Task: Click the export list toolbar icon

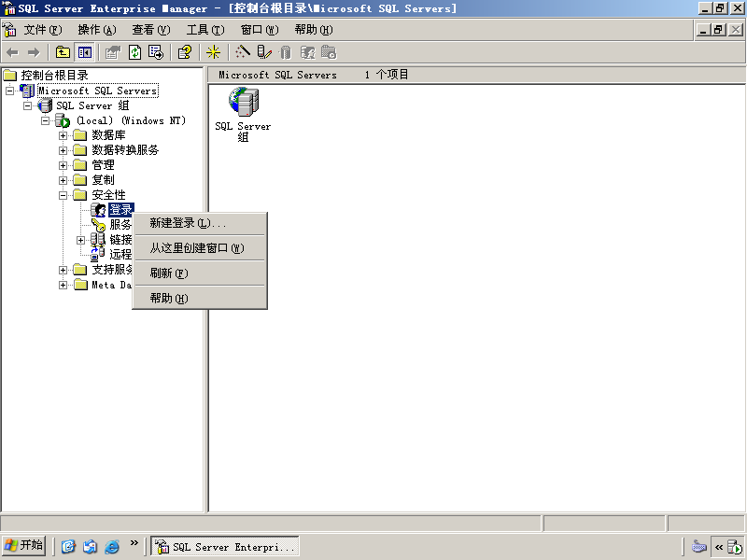Action: click(x=156, y=52)
